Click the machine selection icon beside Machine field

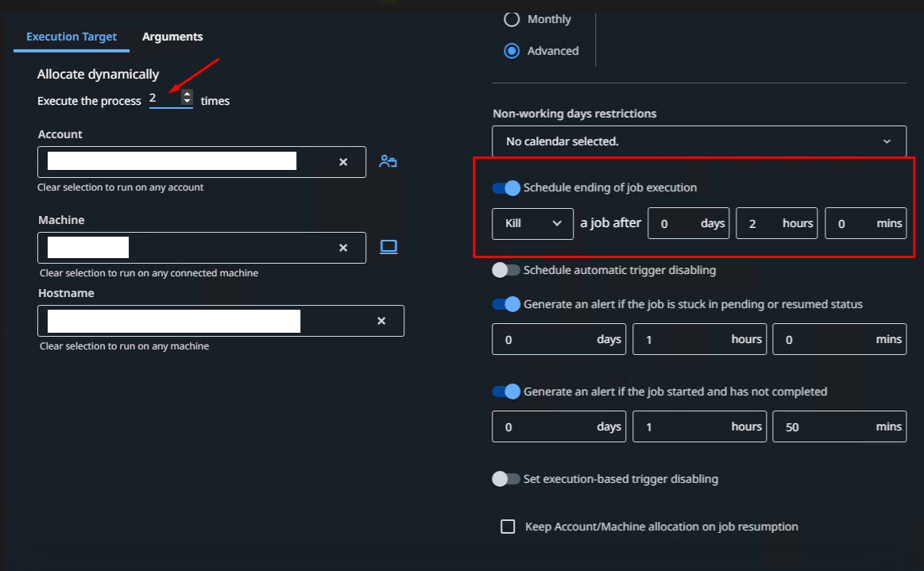pyautogui.click(x=388, y=246)
